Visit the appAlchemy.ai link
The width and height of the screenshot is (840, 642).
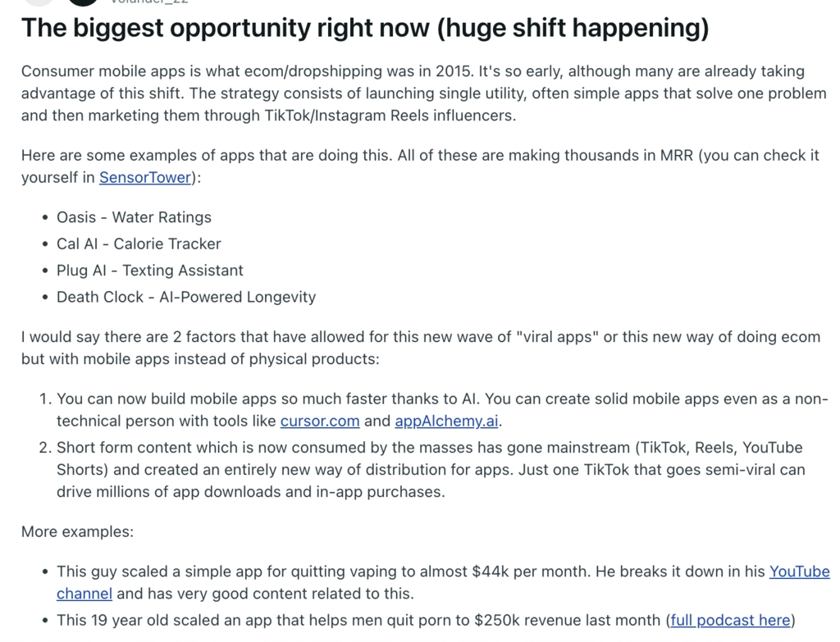(x=446, y=421)
